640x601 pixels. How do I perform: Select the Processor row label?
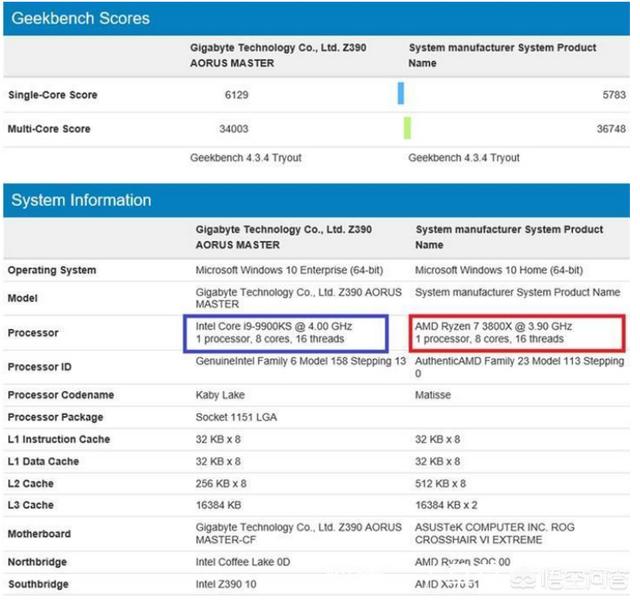(x=33, y=333)
